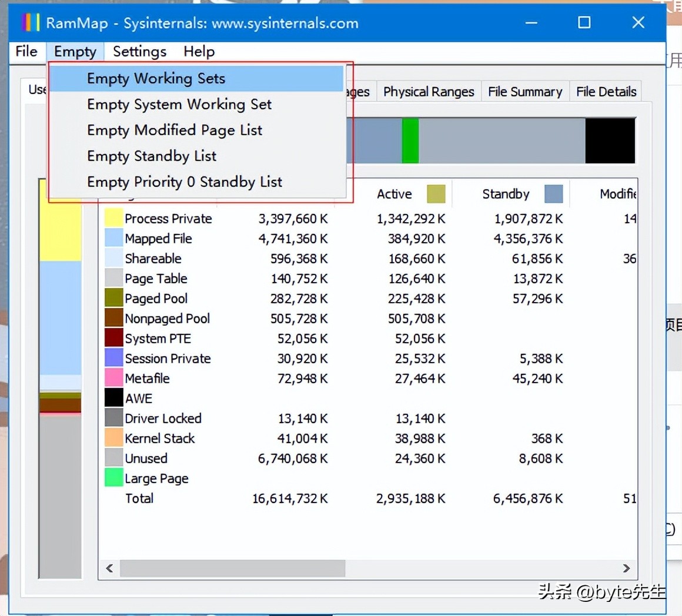Minimize the RamMap window

pyautogui.click(x=531, y=22)
